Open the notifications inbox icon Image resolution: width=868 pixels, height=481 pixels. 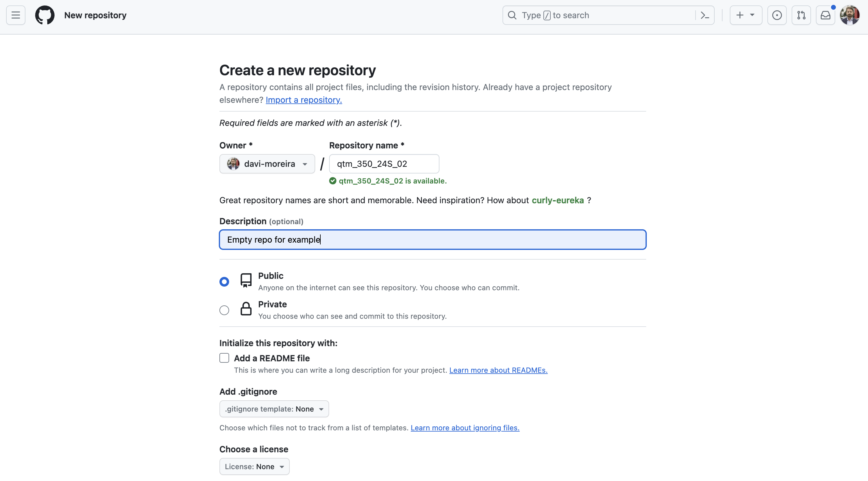click(825, 15)
